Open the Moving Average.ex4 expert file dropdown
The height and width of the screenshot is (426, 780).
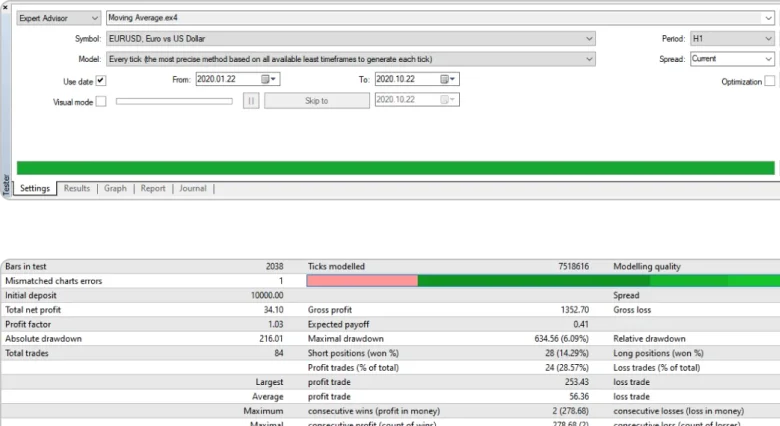766,18
